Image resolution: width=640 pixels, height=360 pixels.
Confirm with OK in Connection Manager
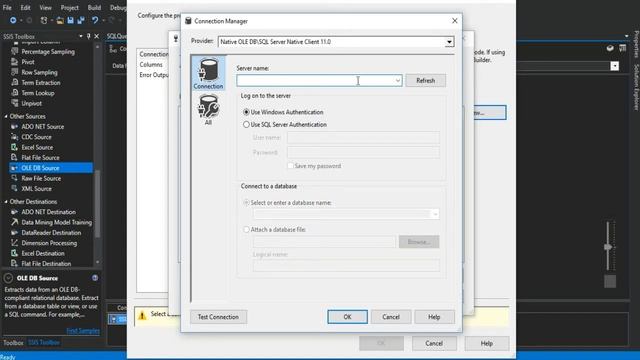[x=347, y=317]
